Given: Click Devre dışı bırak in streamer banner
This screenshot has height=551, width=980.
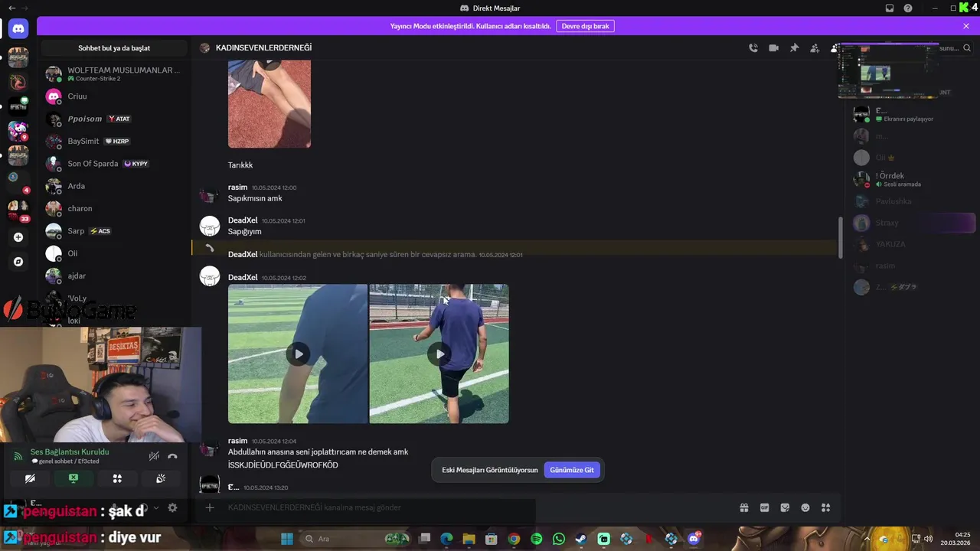Looking at the screenshot, I should (x=585, y=26).
